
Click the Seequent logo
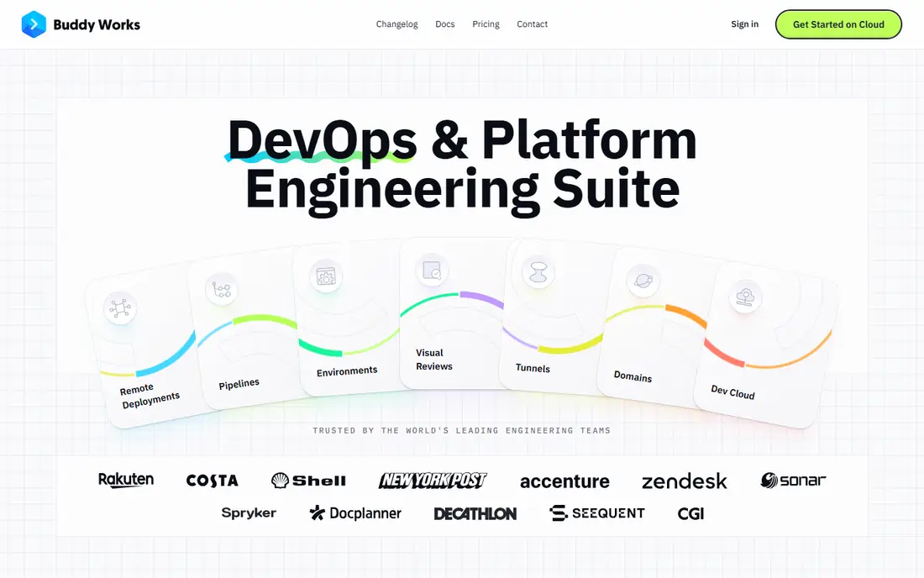597,513
